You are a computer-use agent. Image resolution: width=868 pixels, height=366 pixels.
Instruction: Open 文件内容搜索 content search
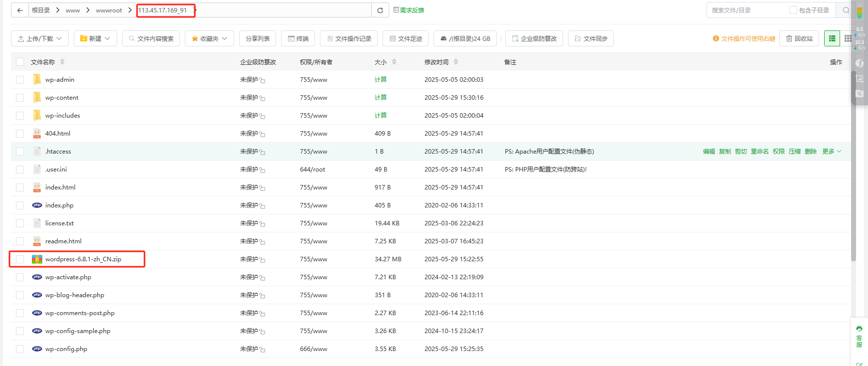coord(151,38)
